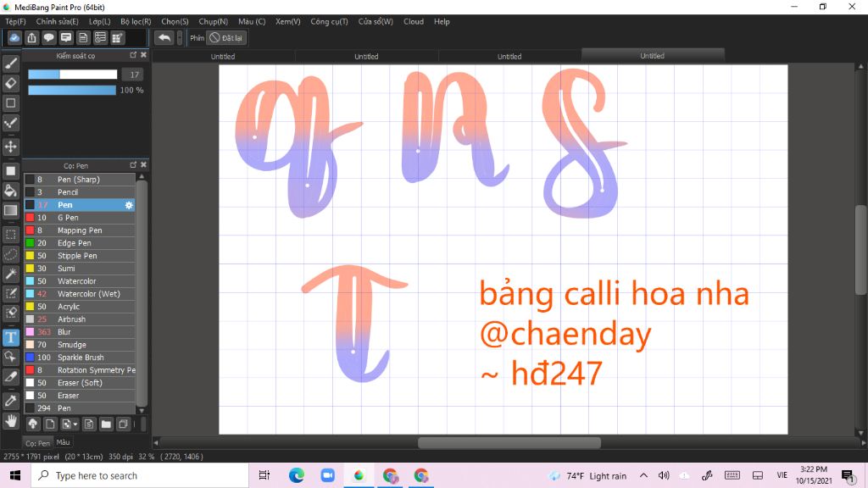Image resolution: width=868 pixels, height=488 pixels.
Task: Select the Airbrush brush
Action: click(x=80, y=319)
